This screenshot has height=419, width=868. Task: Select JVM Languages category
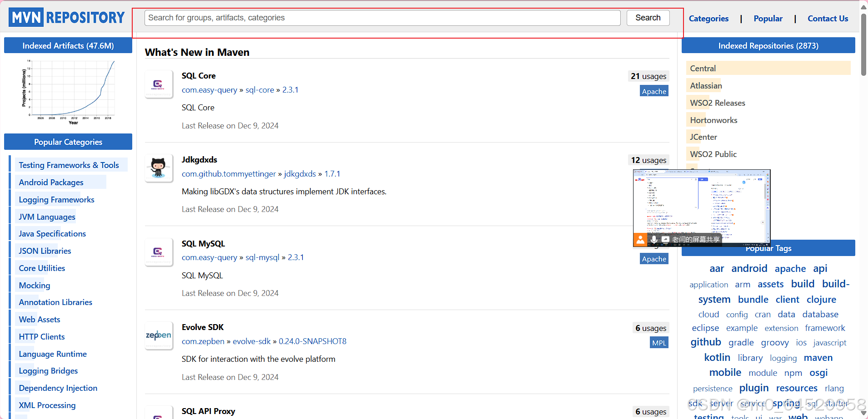point(47,217)
